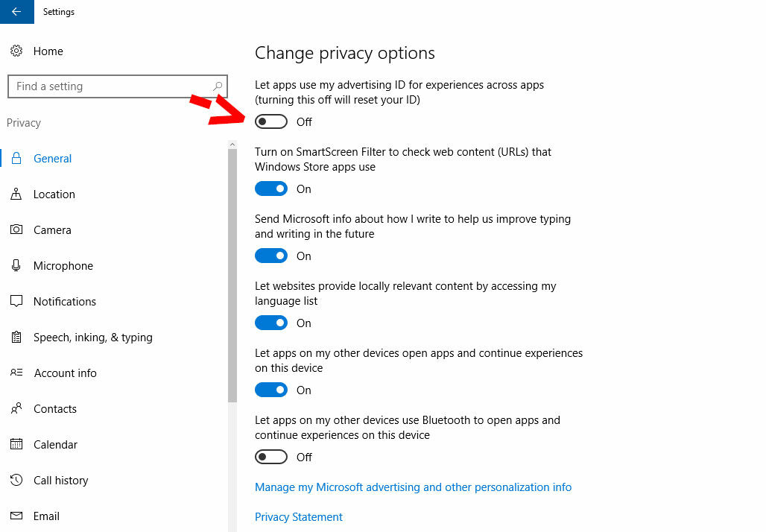
Task: Select the Email envelope icon
Action: pyautogui.click(x=16, y=516)
